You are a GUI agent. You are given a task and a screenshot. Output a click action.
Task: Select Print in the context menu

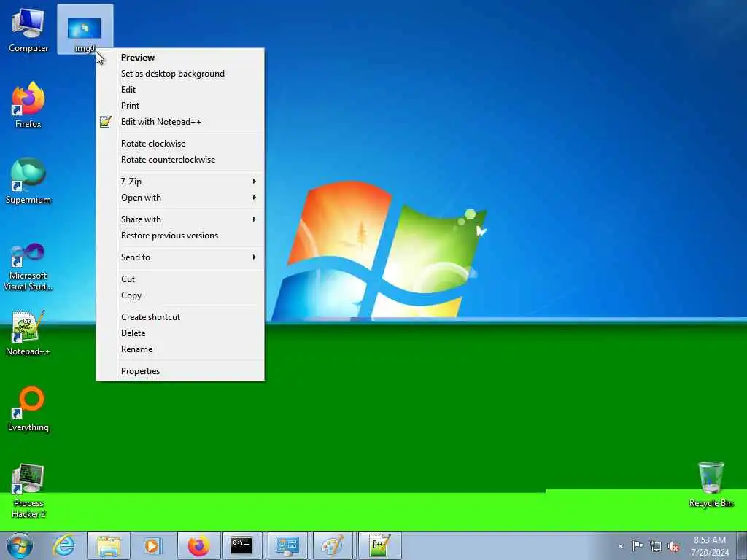click(x=180, y=106)
